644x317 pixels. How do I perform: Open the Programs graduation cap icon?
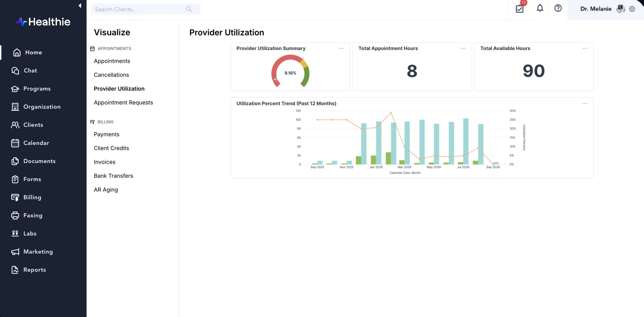tap(15, 89)
